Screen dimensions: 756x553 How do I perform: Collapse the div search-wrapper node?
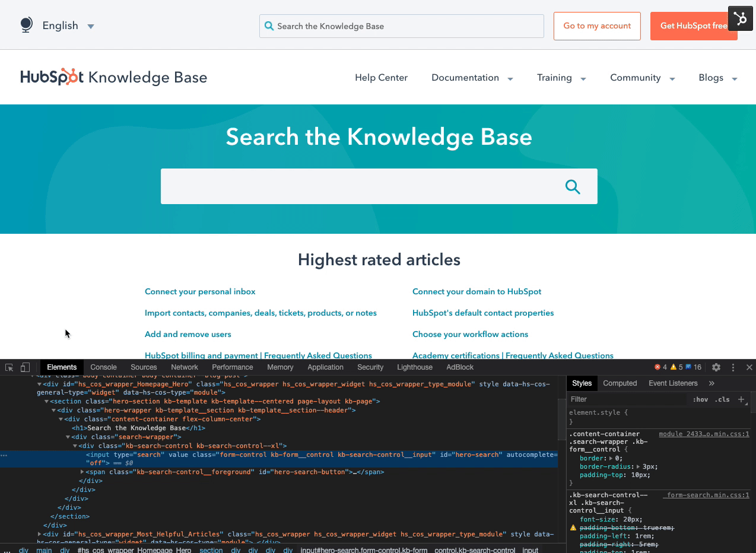click(68, 437)
